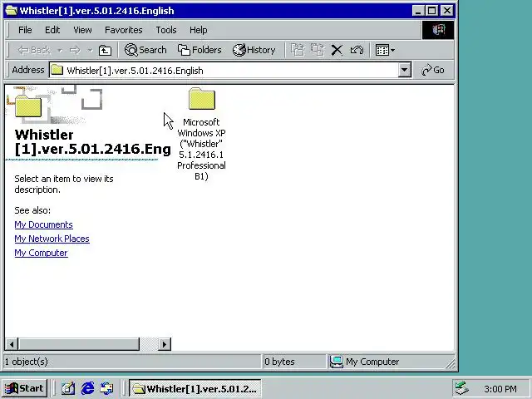This screenshot has width=532, height=399.
Task: Go up one folder level
Action: 105,50
